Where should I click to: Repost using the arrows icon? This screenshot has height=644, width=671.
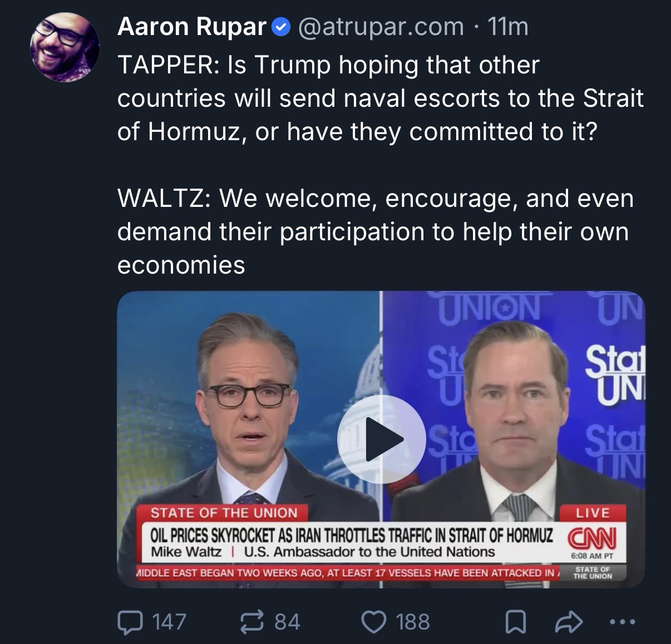click(x=251, y=622)
